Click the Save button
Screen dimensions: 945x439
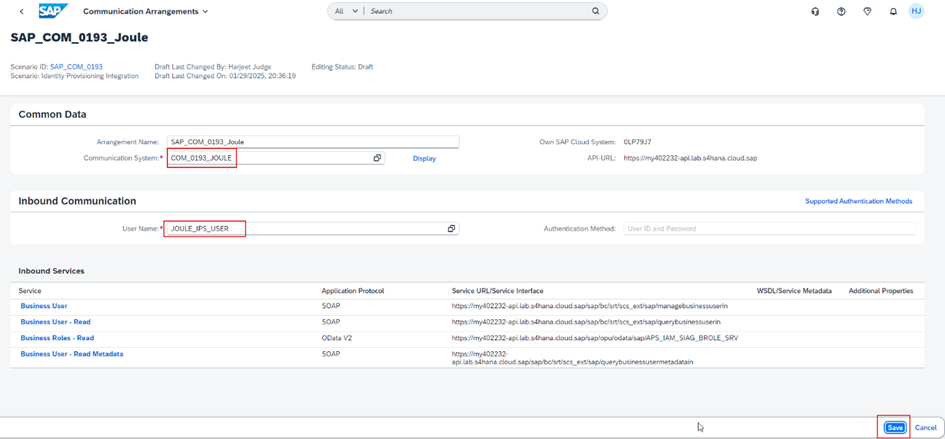pyautogui.click(x=894, y=427)
